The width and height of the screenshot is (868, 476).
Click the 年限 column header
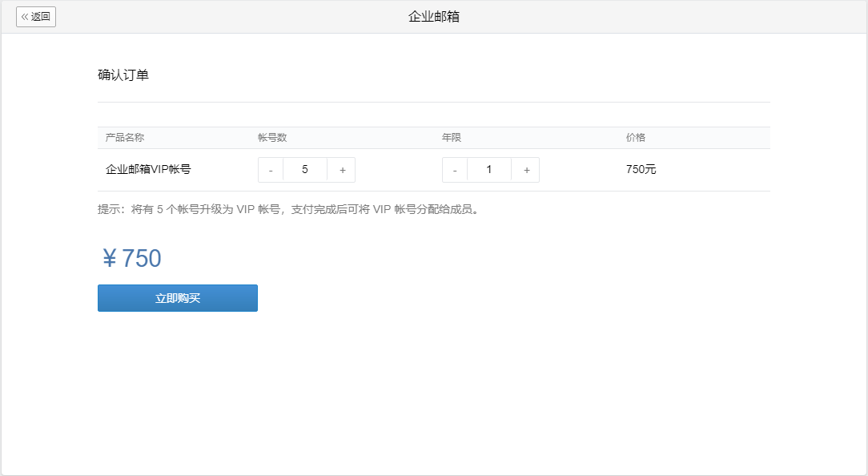point(452,137)
